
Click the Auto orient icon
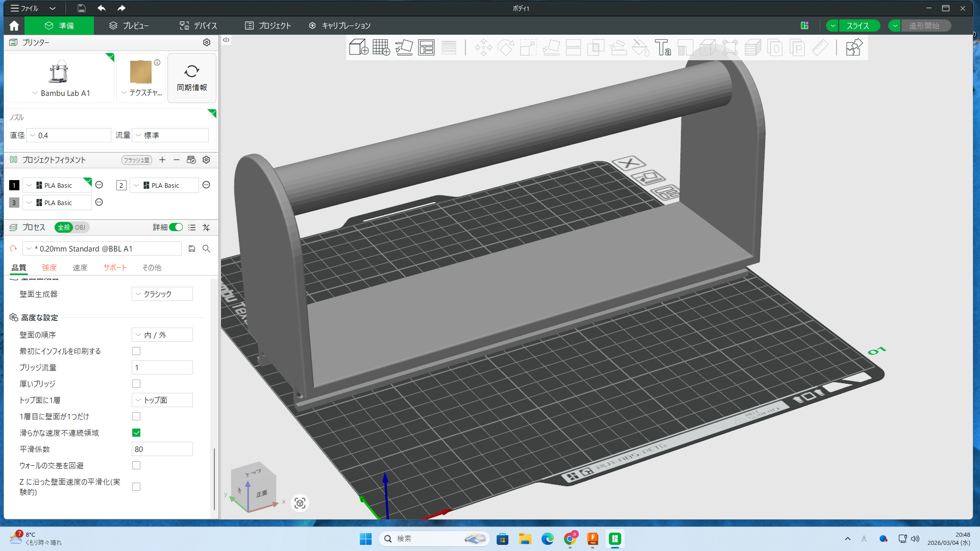[x=404, y=47]
